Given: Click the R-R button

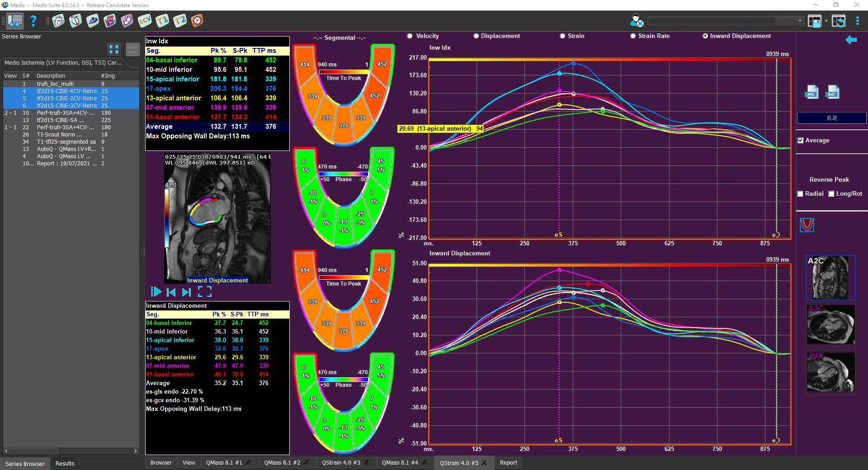Looking at the screenshot, I should point(831,118).
